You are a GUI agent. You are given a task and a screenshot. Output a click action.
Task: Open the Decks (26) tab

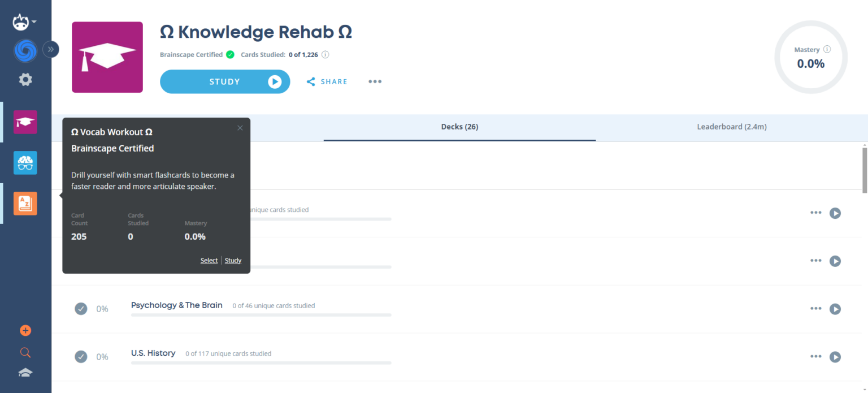[x=459, y=127]
